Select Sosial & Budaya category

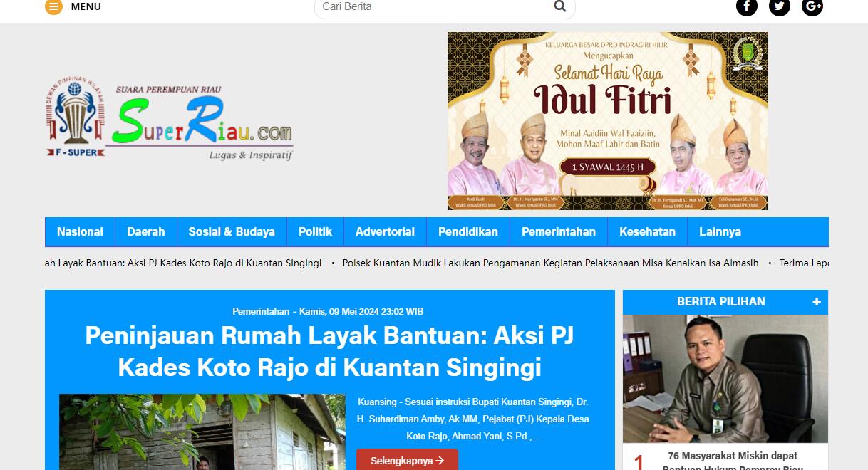[232, 232]
